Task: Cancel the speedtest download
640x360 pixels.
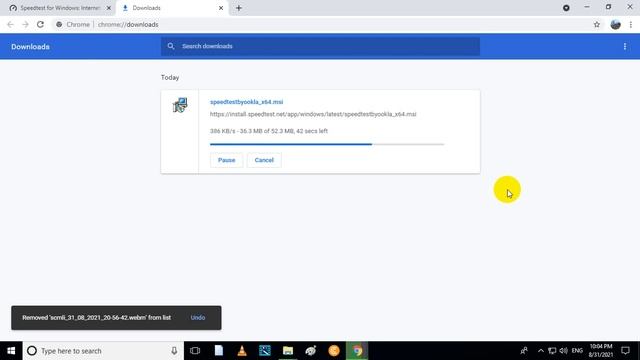Action: [264, 160]
